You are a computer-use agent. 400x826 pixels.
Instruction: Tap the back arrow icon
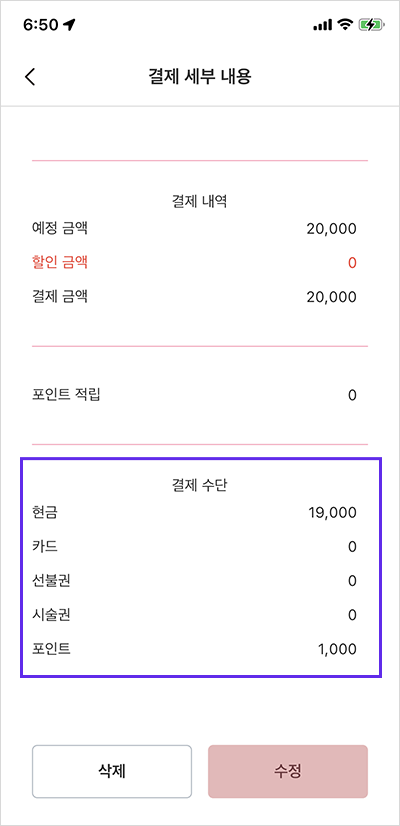pyautogui.click(x=30, y=76)
